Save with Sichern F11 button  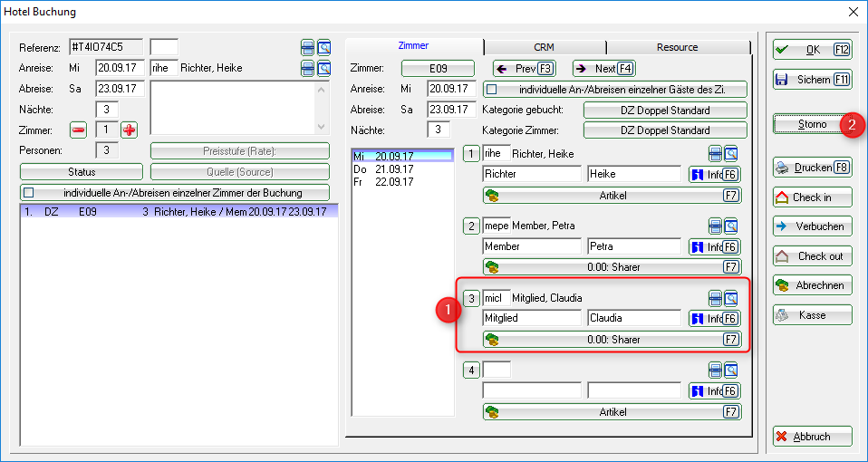pyautogui.click(x=812, y=80)
